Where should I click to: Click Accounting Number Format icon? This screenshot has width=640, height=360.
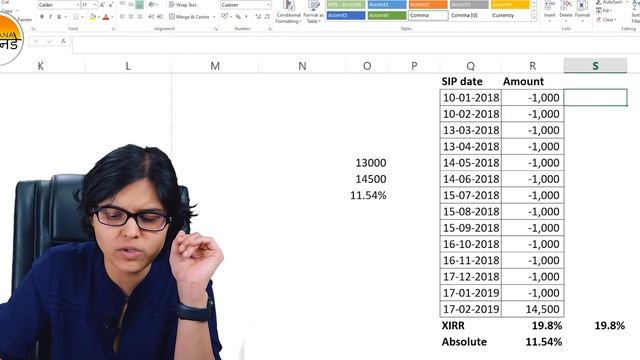click(224, 17)
